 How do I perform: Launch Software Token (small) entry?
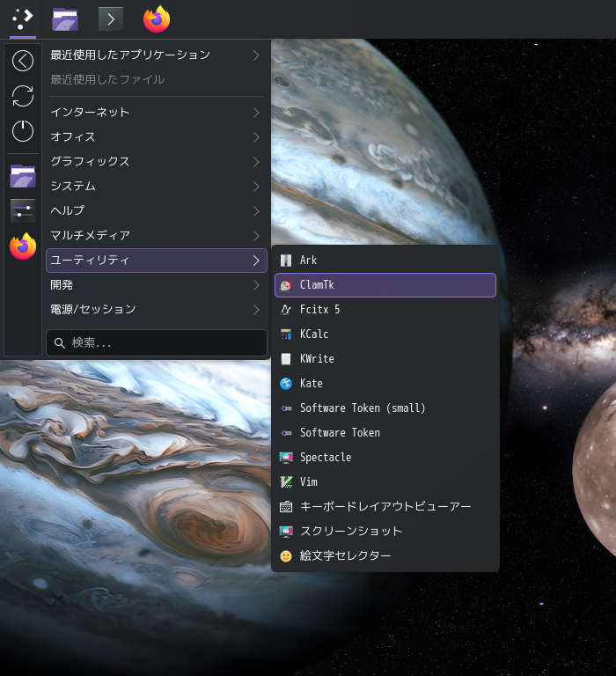point(385,408)
